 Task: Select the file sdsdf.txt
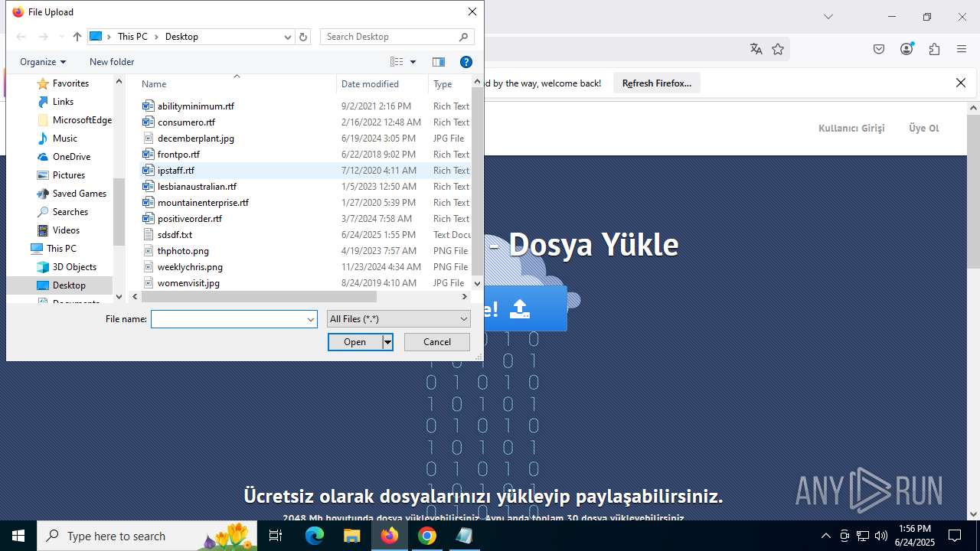pyautogui.click(x=175, y=235)
